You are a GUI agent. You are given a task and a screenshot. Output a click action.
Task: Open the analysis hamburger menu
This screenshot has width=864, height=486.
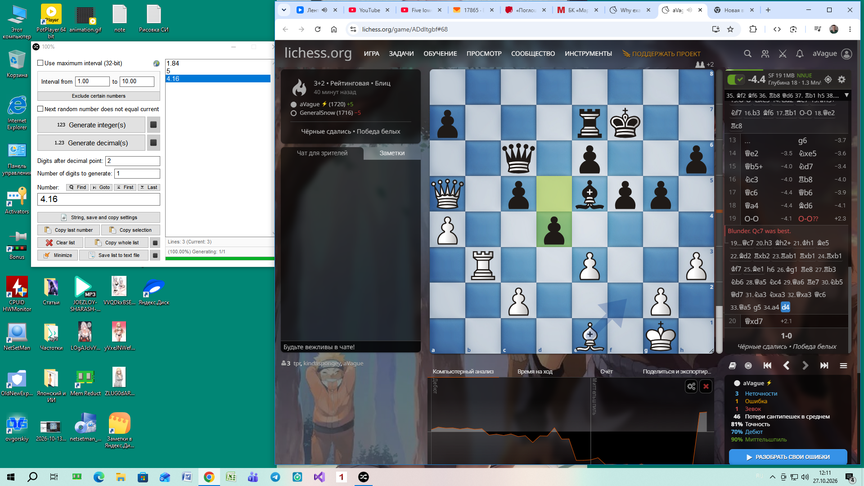point(843,365)
